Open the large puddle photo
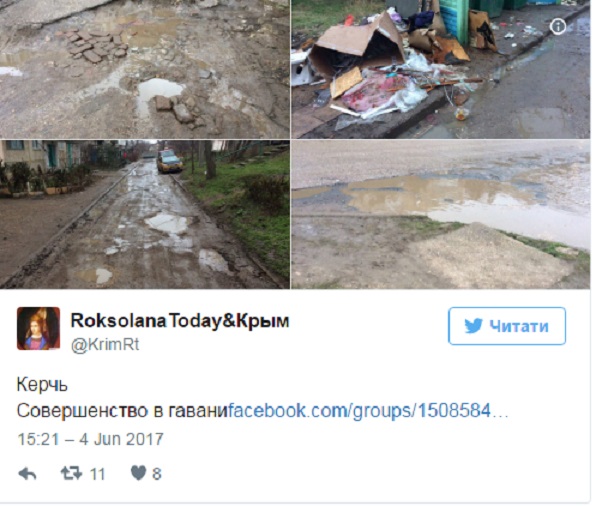This screenshot has width=596, height=506. click(x=441, y=214)
